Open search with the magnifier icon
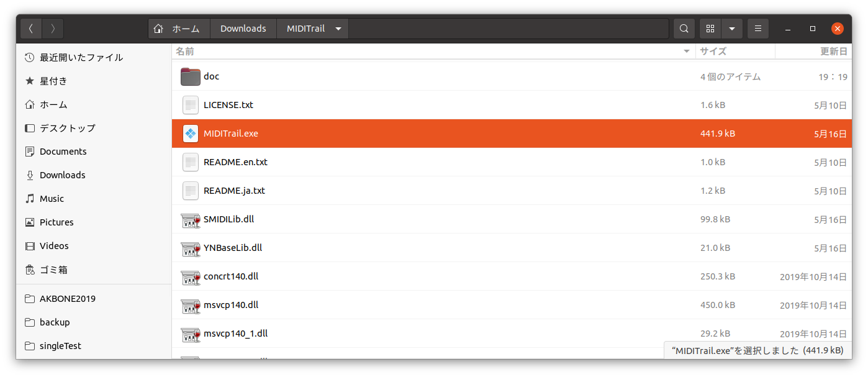Viewport: 868px width, 377px height. tap(684, 29)
